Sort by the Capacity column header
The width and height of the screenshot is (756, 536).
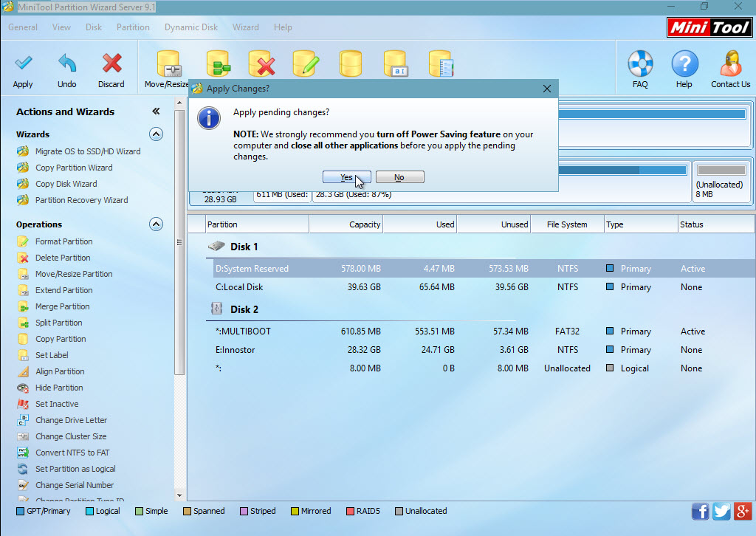click(346, 224)
